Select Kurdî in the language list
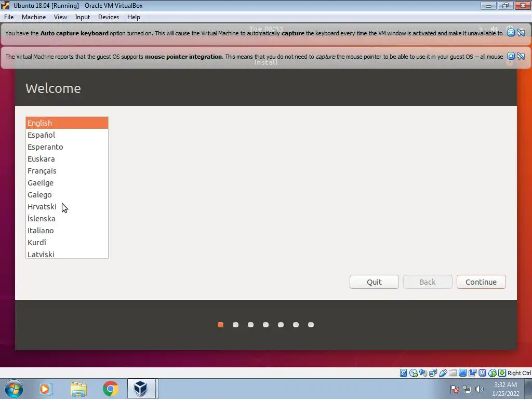Screen dimensions: 532x399 [x=67, y=243]
